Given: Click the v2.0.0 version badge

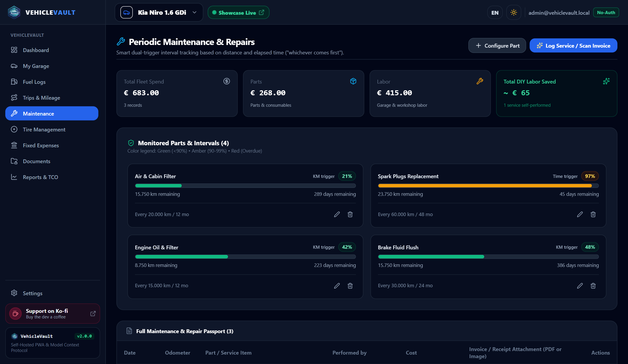Looking at the screenshot, I should pyautogui.click(x=84, y=336).
